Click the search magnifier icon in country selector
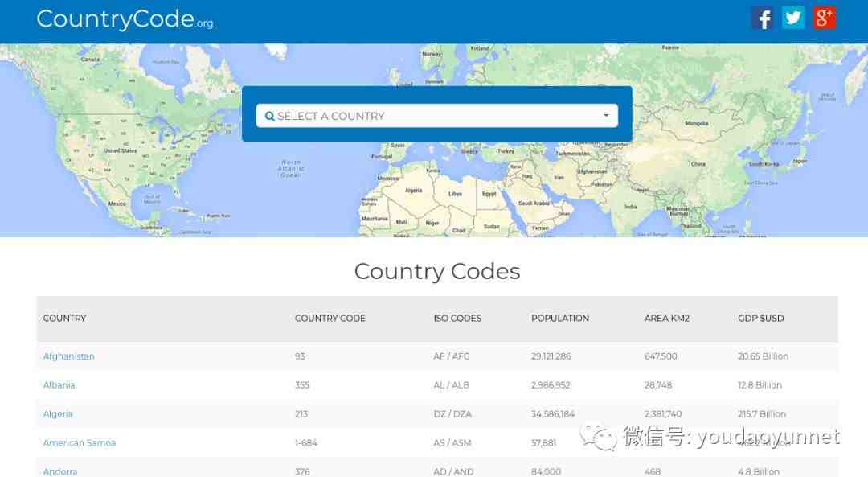The width and height of the screenshot is (868, 477). click(x=270, y=117)
